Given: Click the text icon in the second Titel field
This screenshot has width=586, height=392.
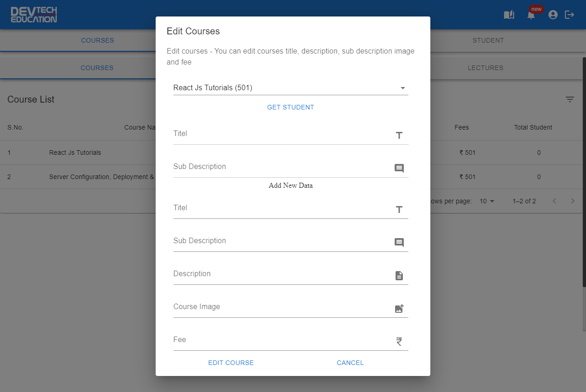Looking at the screenshot, I should coord(399,209).
